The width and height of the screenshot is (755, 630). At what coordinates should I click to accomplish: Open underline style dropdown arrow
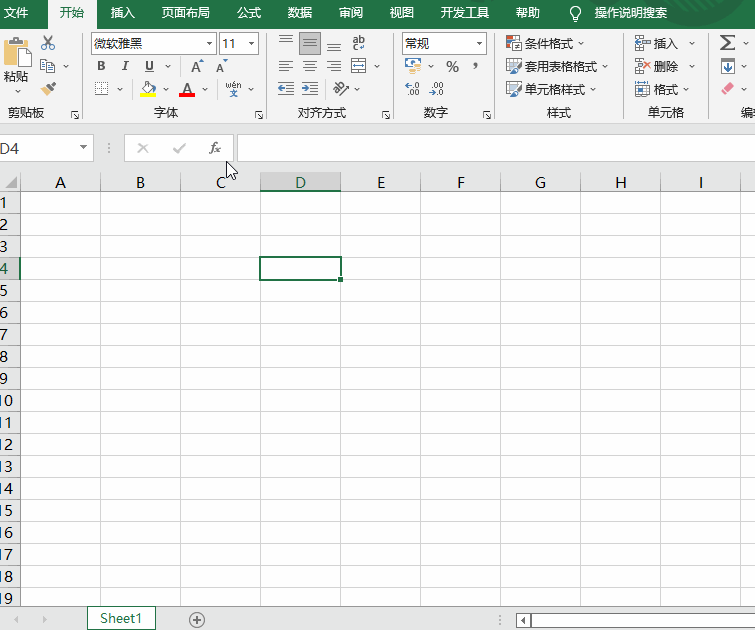pyautogui.click(x=168, y=66)
